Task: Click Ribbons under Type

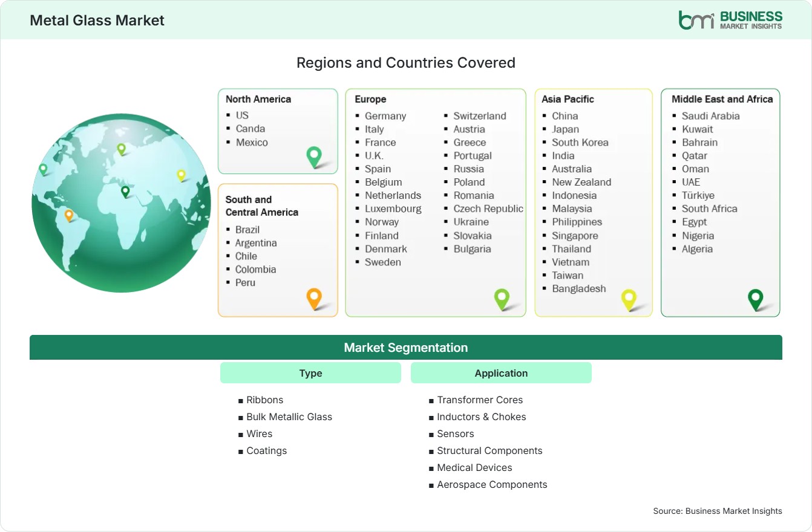Action: (x=265, y=400)
